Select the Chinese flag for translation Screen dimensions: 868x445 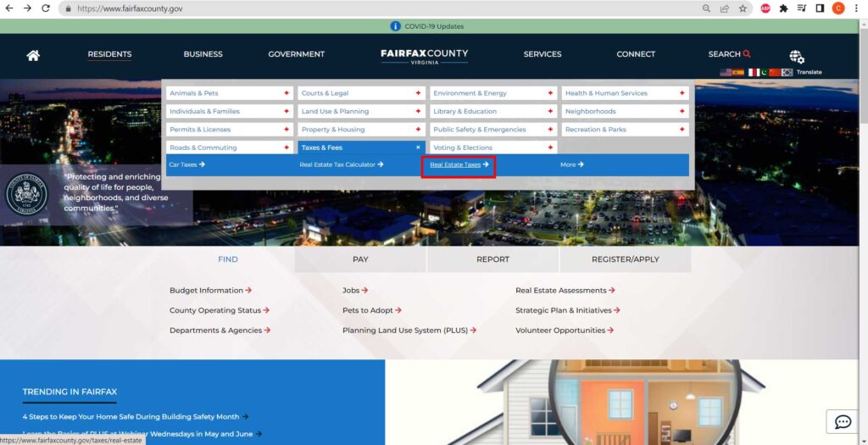[x=775, y=73]
